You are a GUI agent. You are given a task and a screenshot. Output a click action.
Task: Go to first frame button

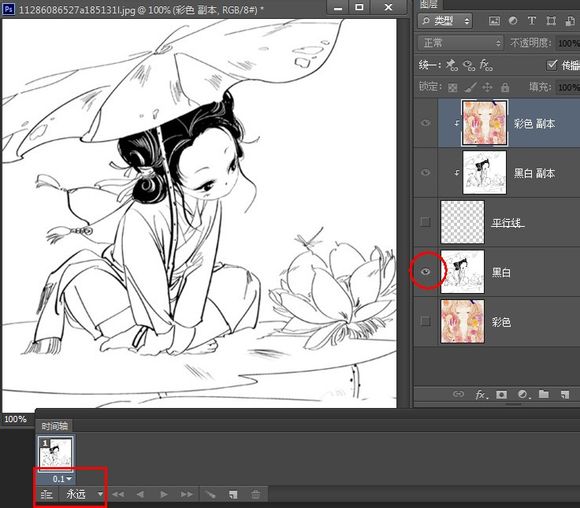pyautogui.click(x=118, y=494)
